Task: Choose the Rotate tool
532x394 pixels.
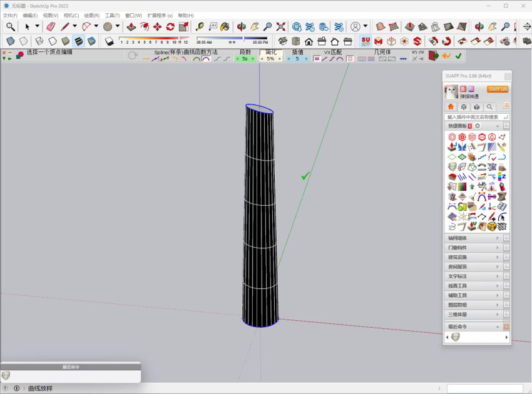Action: click(x=170, y=26)
